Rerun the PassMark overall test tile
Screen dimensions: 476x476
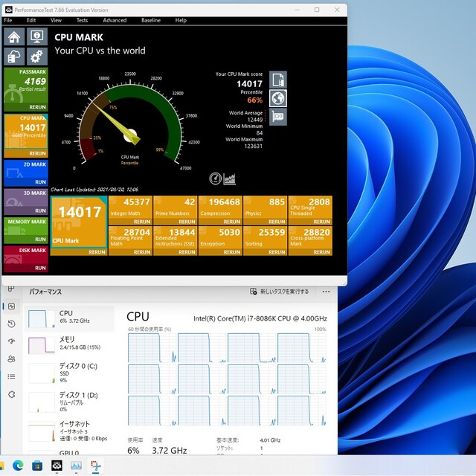click(x=38, y=107)
